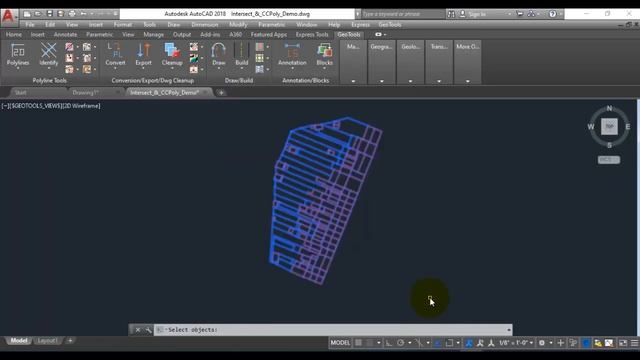This screenshot has width=640, height=360.
Task: Toggle hardware acceleration blue circle icon
Action: (586, 343)
